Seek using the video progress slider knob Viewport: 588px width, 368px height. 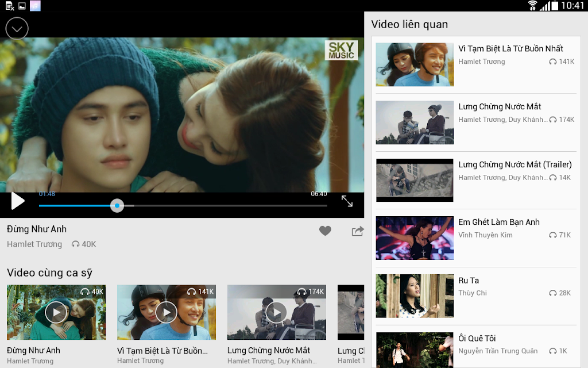click(x=117, y=205)
